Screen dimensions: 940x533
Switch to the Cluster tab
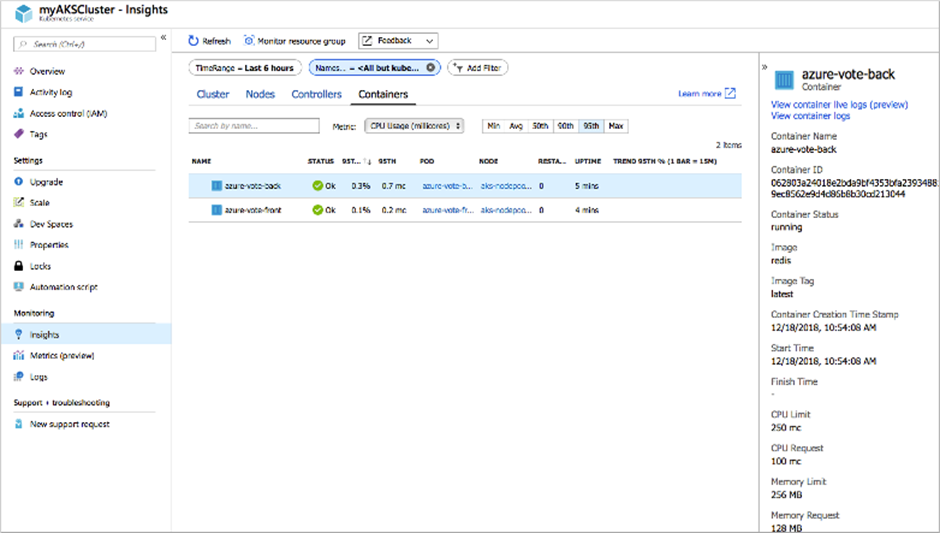coord(213,94)
